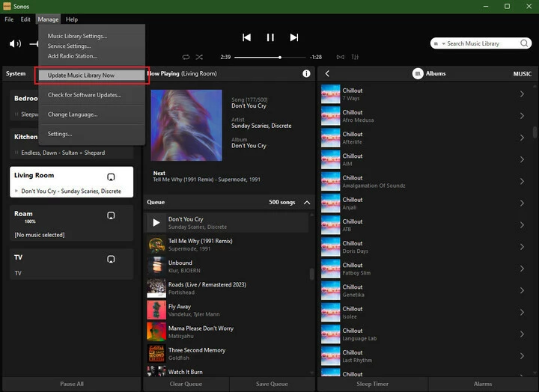Click the Clear Queue button

pyautogui.click(x=186, y=384)
